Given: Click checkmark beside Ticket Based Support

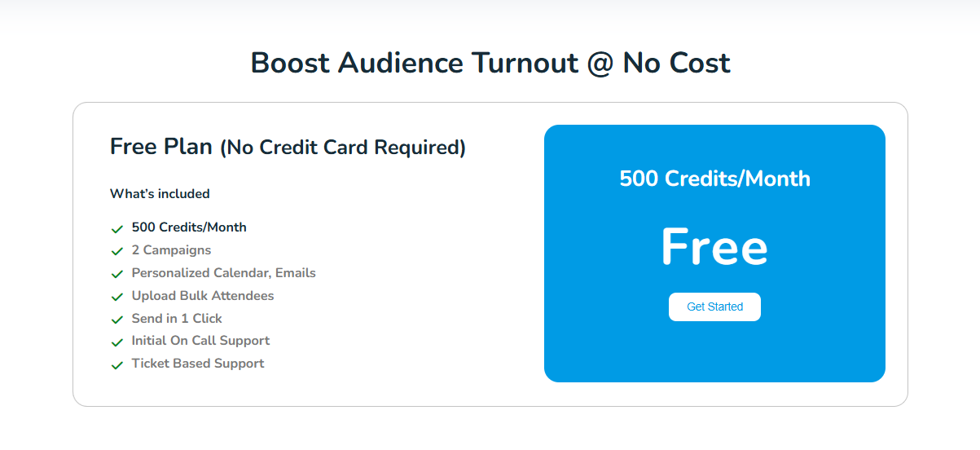Looking at the screenshot, I should pos(117,365).
